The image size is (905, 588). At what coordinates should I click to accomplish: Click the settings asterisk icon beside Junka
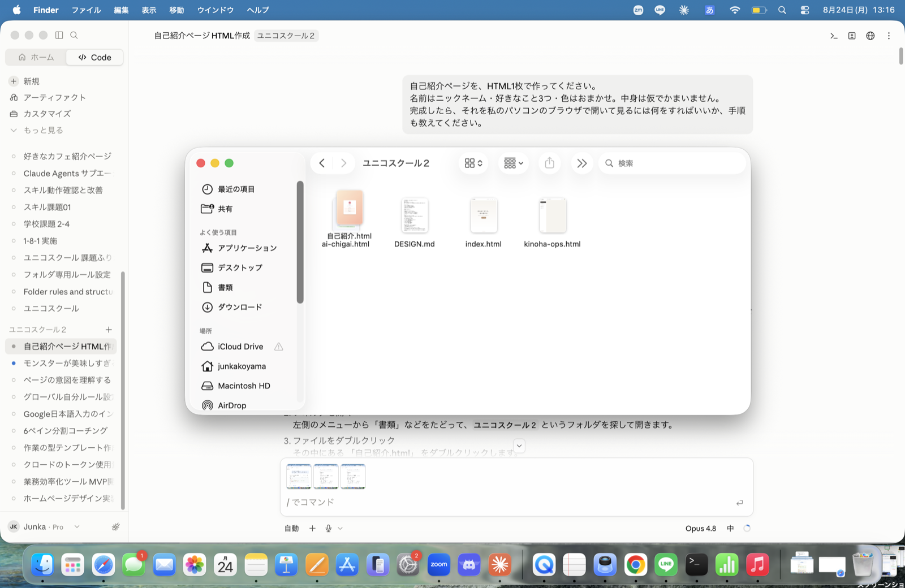tap(116, 526)
